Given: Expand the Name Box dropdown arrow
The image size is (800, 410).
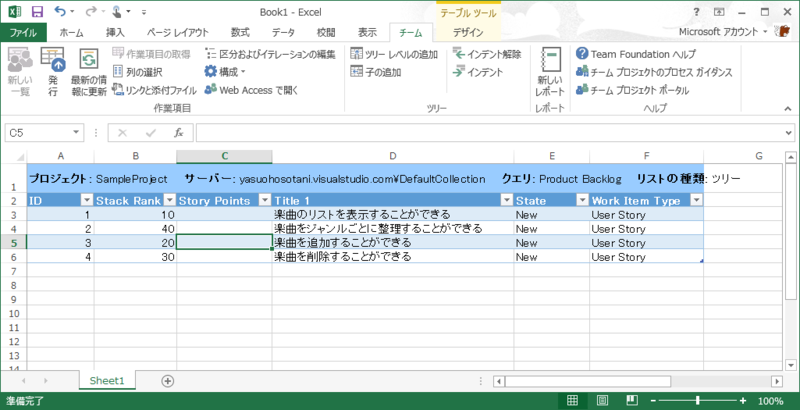Looking at the screenshot, I should tap(76, 133).
